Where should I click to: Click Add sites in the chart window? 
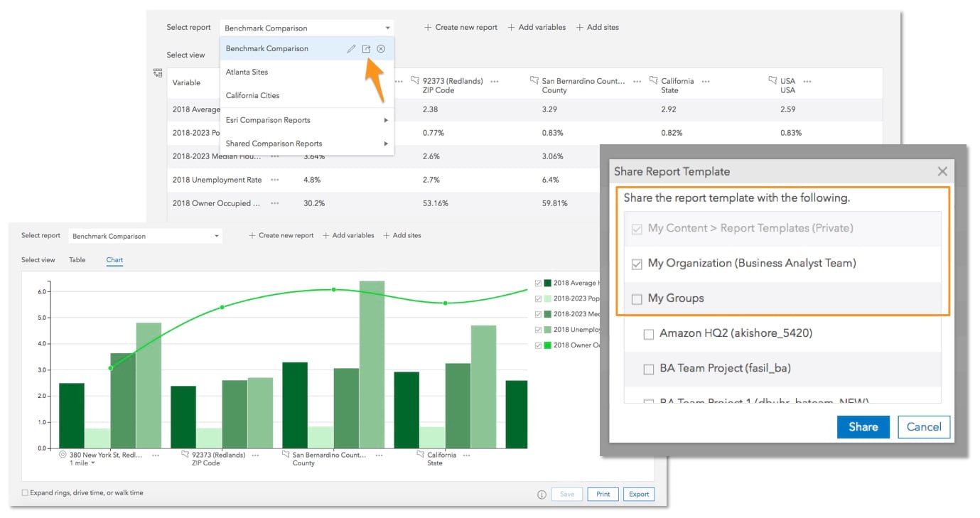(x=402, y=236)
